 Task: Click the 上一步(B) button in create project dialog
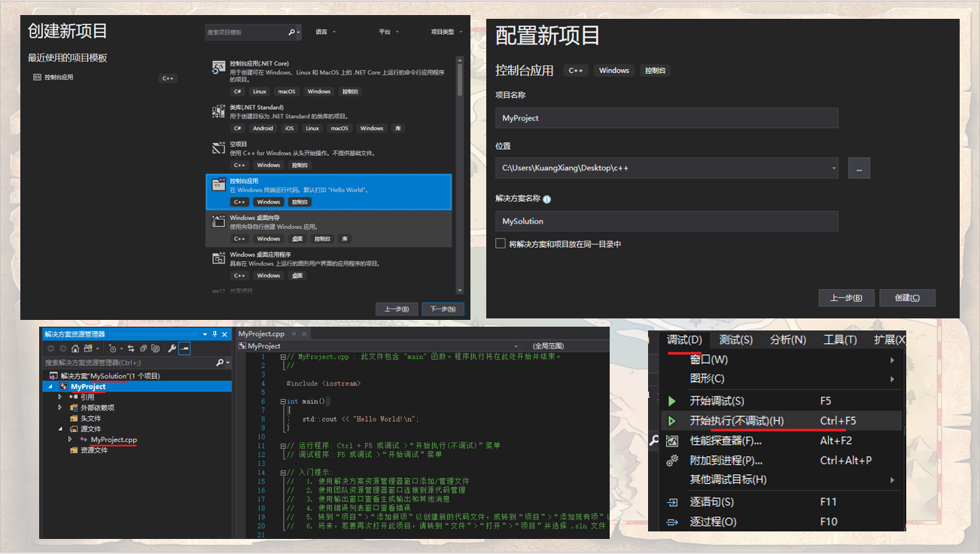(397, 309)
